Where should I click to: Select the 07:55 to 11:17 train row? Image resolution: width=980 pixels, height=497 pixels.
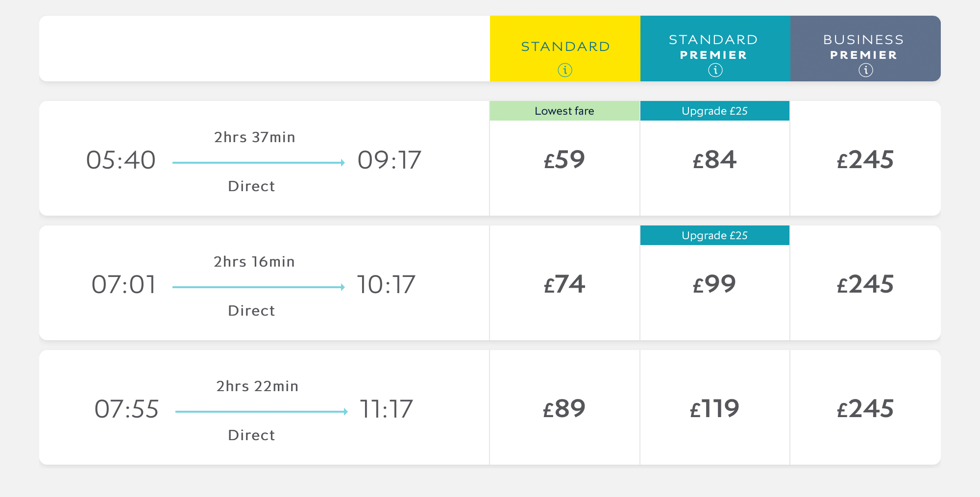tap(264, 407)
